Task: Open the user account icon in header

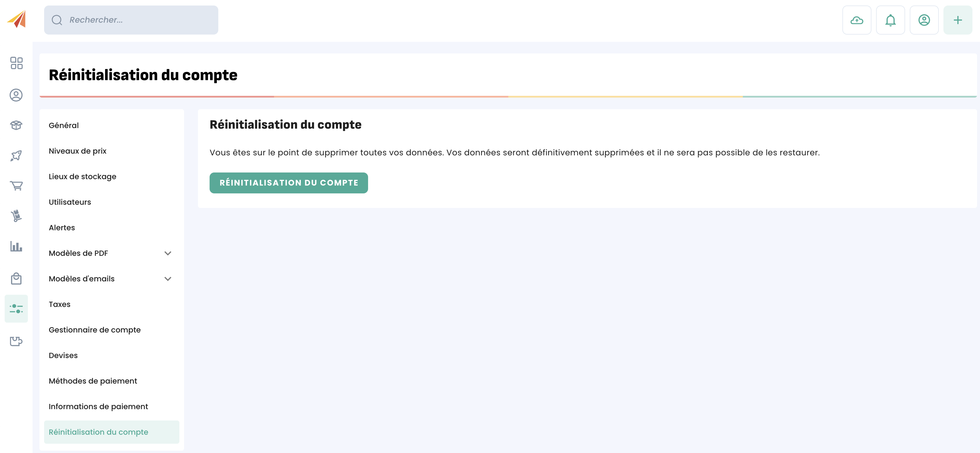Action: [924, 20]
